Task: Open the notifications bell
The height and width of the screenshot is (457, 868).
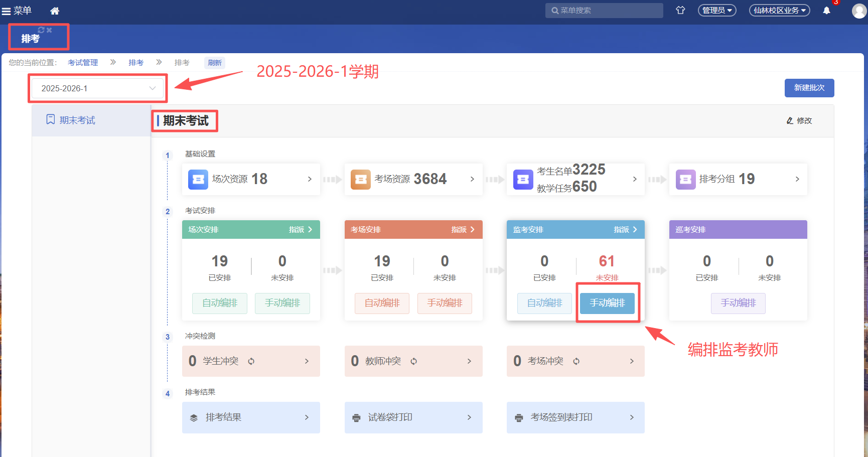Action: pos(826,11)
